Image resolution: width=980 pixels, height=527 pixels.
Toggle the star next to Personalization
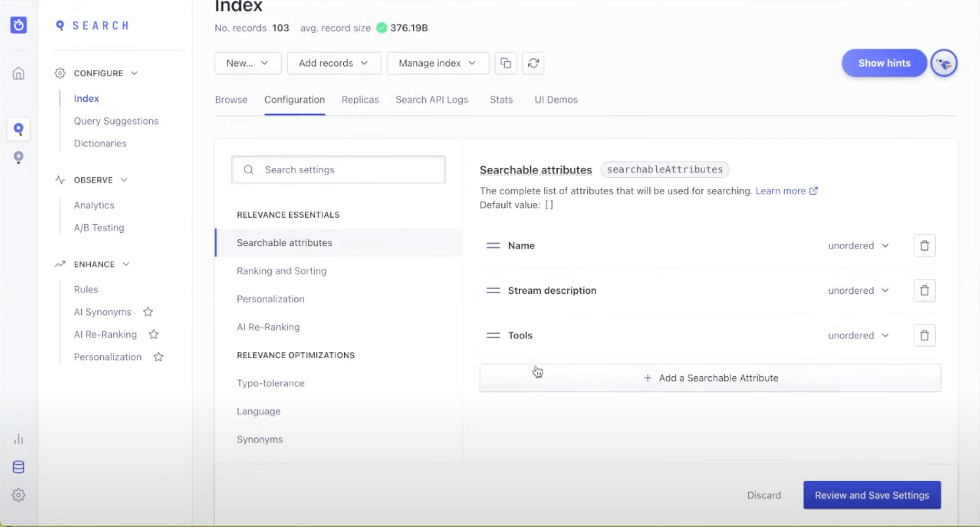coord(159,357)
